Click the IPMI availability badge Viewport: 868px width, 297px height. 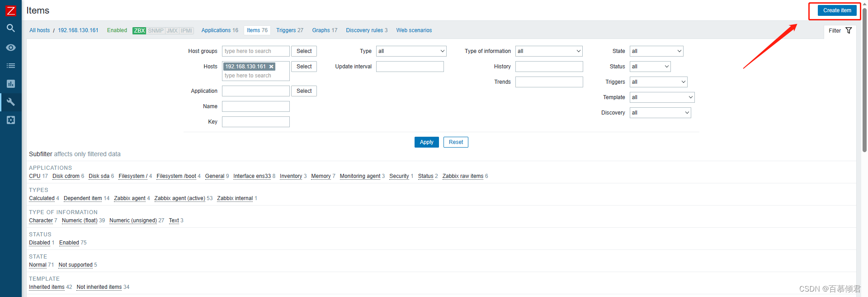click(x=187, y=31)
